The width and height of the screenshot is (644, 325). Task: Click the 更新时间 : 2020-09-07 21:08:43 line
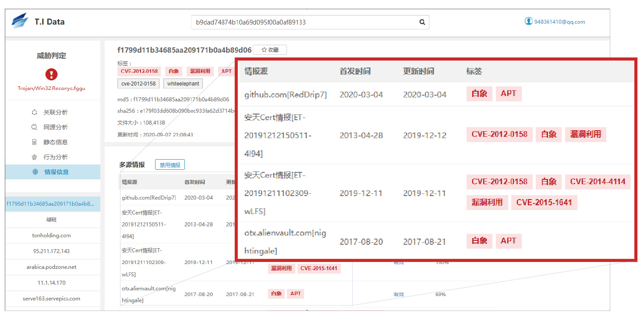(155, 135)
